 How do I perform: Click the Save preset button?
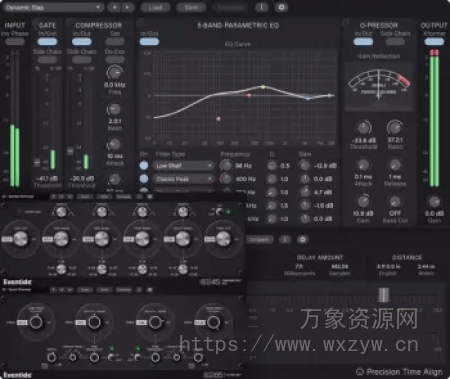point(191,7)
